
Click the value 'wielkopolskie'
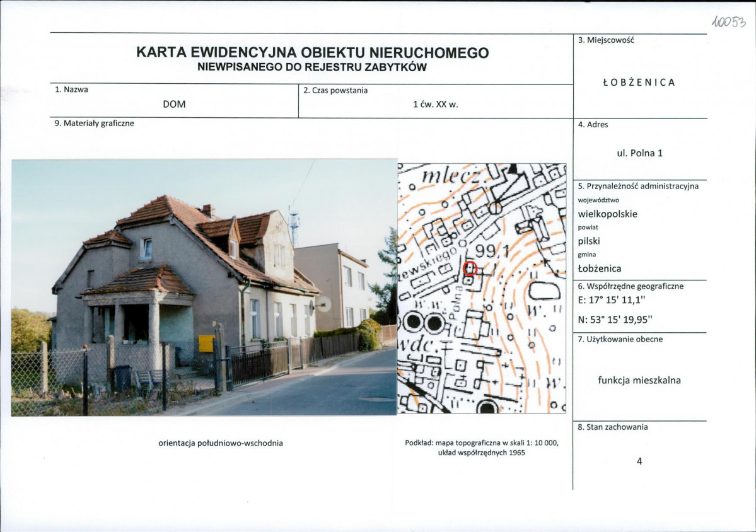(607, 214)
